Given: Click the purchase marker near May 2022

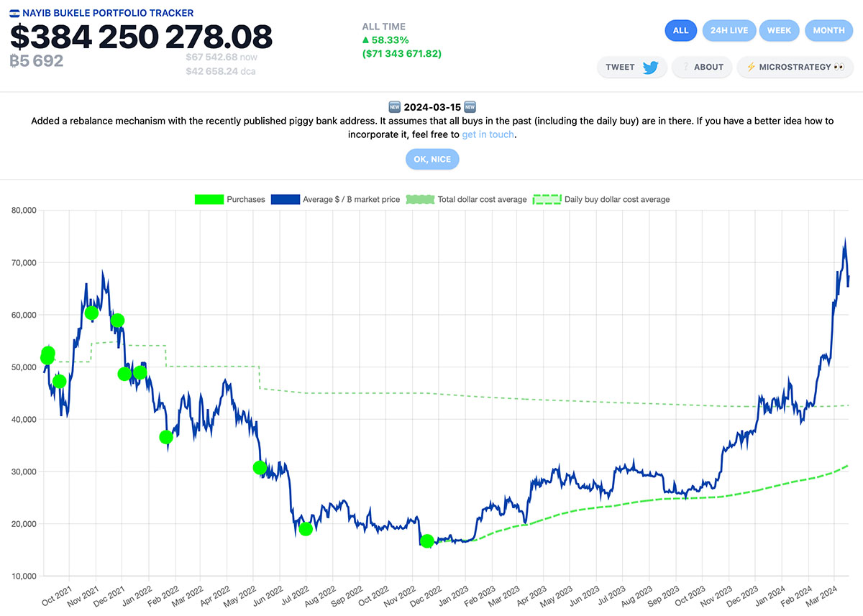Looking at the screenshot, I should point(260,467).
